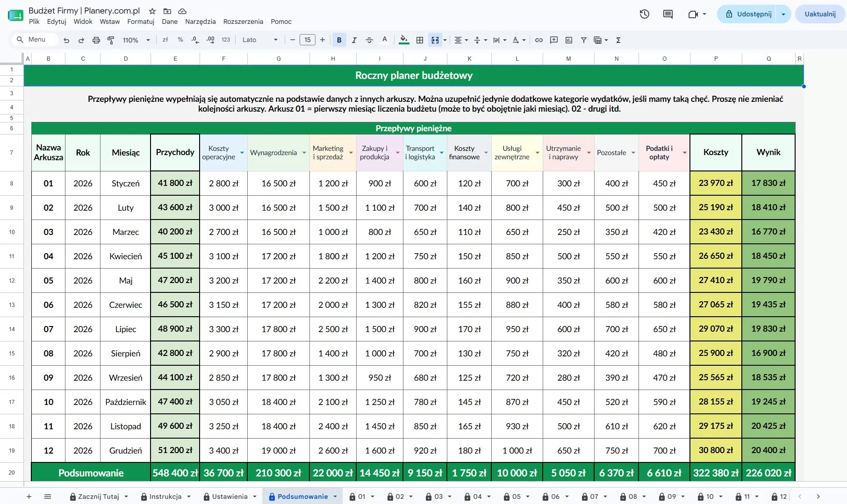Open horizontal align dropdown

pos(461,40)
